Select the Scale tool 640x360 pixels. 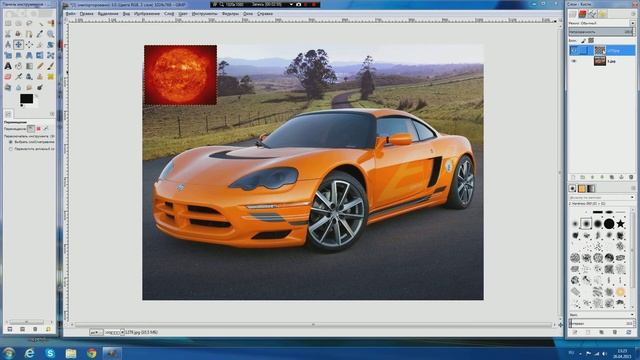(x=8, y=55)
